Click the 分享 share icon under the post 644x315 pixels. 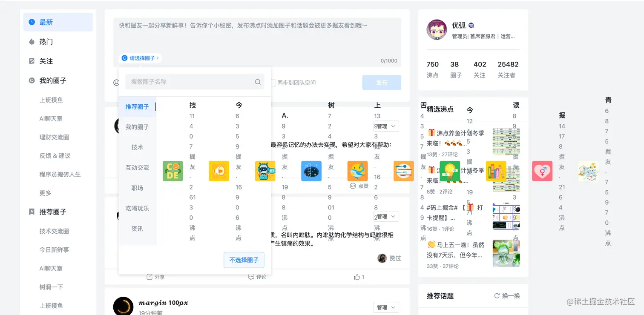point(149,277)
